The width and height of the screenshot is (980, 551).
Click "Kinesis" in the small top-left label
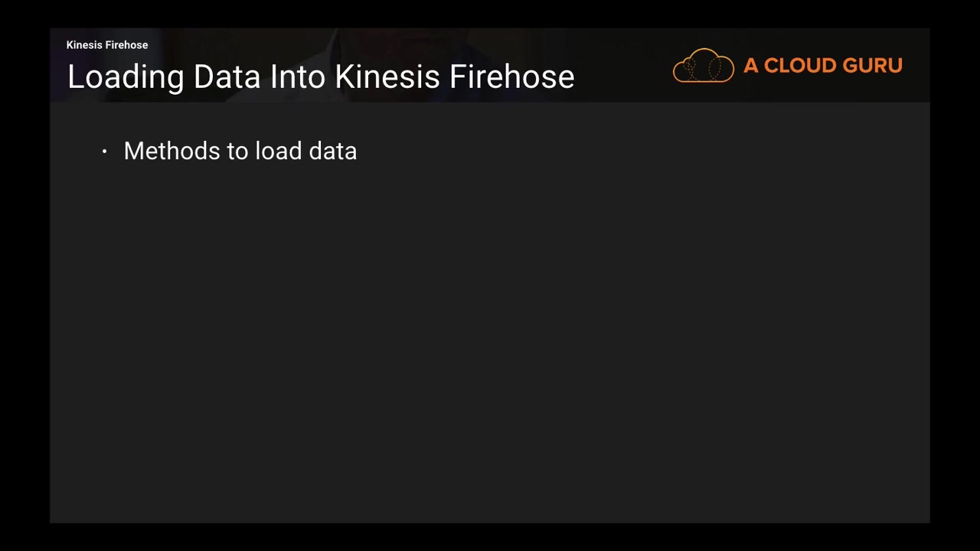84,45
